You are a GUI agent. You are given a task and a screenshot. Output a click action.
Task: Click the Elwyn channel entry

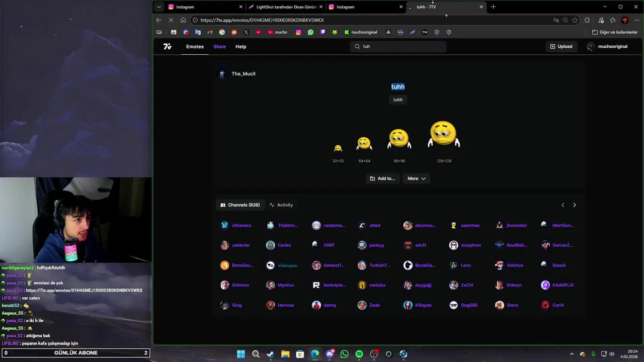(509, 285)
